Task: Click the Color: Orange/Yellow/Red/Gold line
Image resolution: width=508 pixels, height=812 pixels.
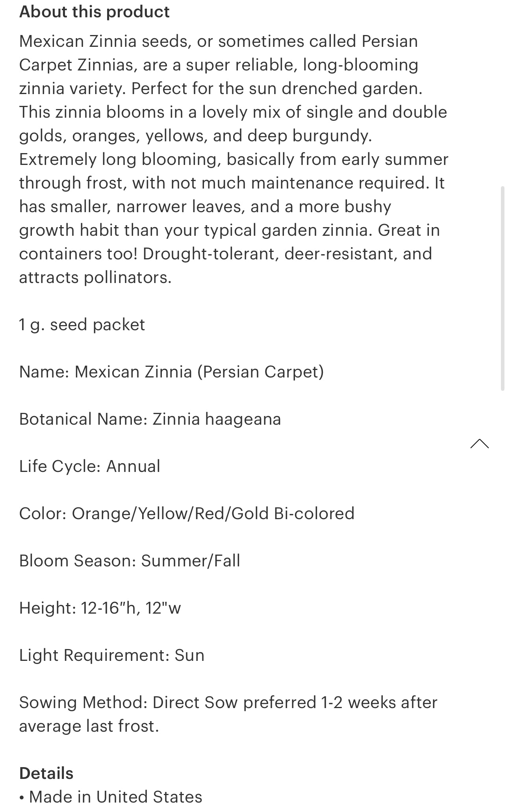Action: coord(187,514)
